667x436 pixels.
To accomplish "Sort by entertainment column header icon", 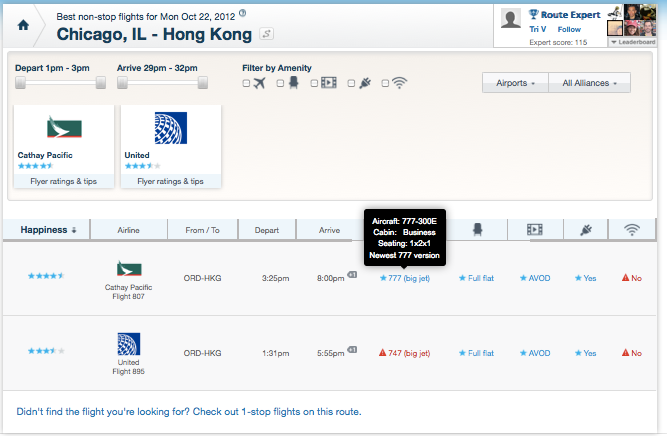I will tap(535, 230).
